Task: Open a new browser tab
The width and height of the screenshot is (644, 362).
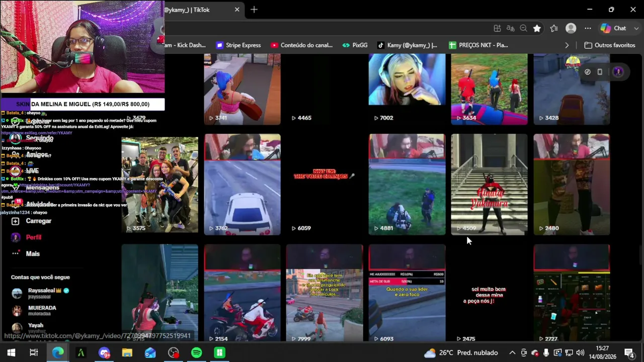Action: 254,10
